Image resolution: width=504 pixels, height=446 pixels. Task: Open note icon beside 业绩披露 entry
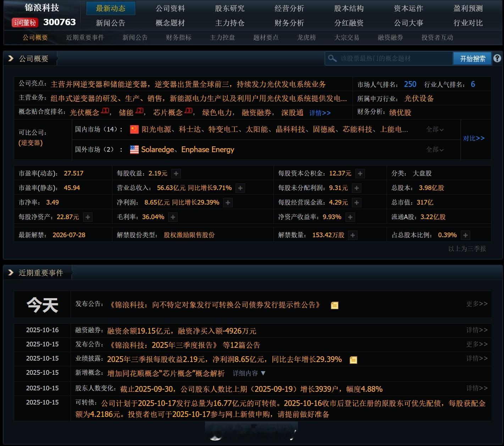coord(353,360)
